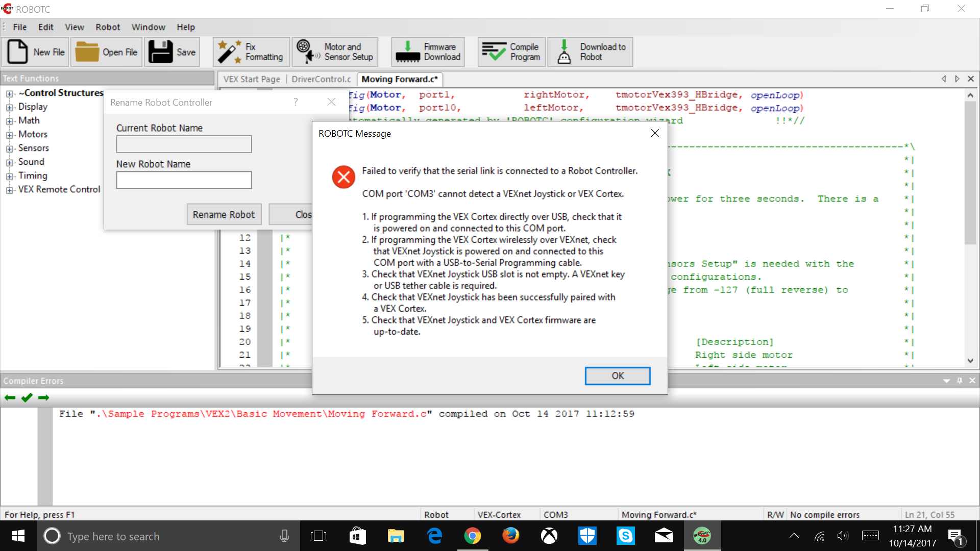Screen dimensions: 980x551
Task: Click Compile Program toolbar button
Action: [x=511, y=52]
